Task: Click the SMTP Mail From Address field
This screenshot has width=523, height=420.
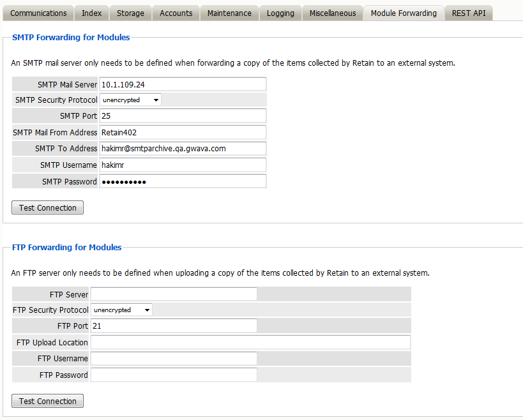Action: (x=183, y=133)
